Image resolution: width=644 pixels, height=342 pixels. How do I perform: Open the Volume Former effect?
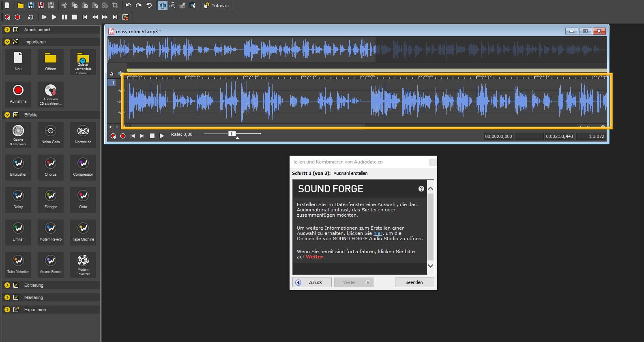point(51,265)
